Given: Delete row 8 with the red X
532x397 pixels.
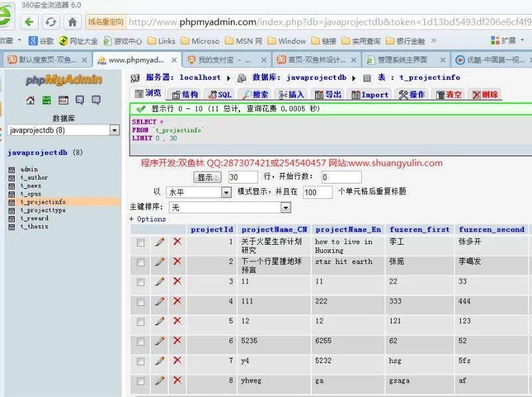Looking at the screenshot, I should [177, 380].
